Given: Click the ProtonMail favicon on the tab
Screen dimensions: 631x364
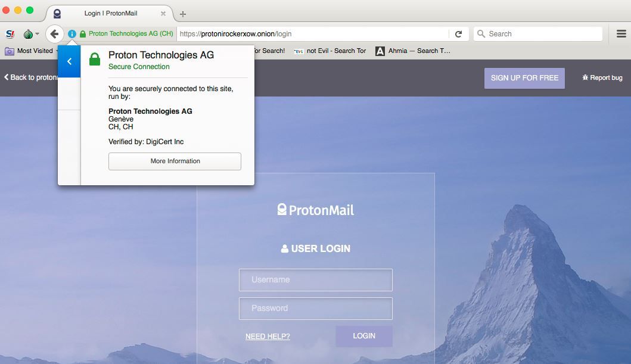Looking at the screenshot, I should coord(57,14).
